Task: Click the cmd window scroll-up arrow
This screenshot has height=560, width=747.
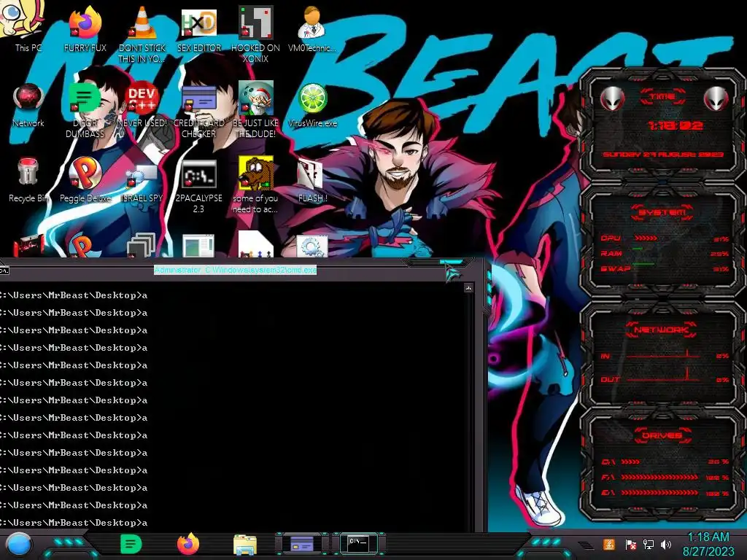Action: click(469, 287)
